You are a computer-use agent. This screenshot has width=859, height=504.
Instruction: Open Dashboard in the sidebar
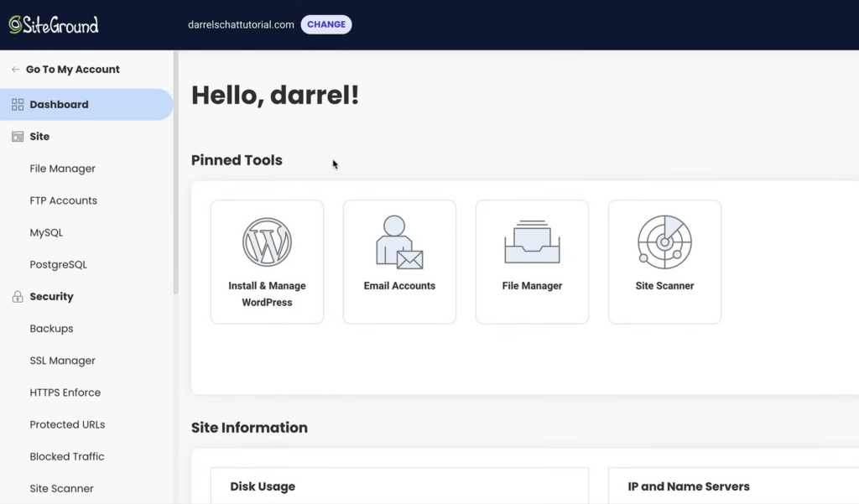pos(86,105)
